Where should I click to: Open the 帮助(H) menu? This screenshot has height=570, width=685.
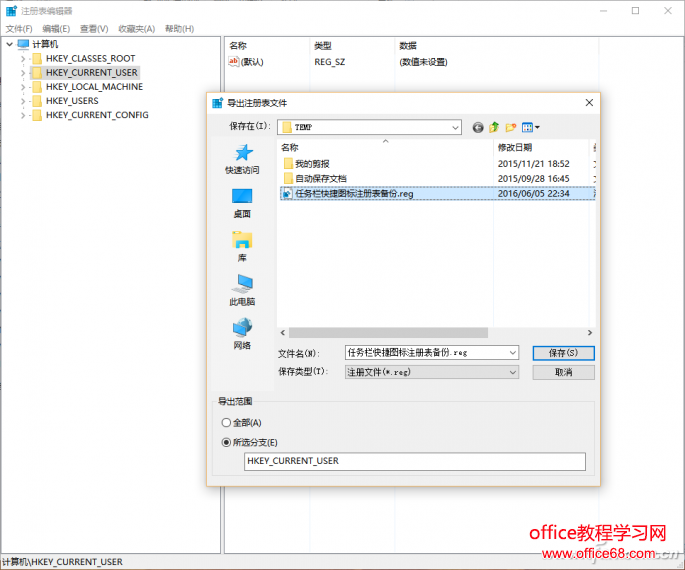pyautogui.click(x=179, y=29)
